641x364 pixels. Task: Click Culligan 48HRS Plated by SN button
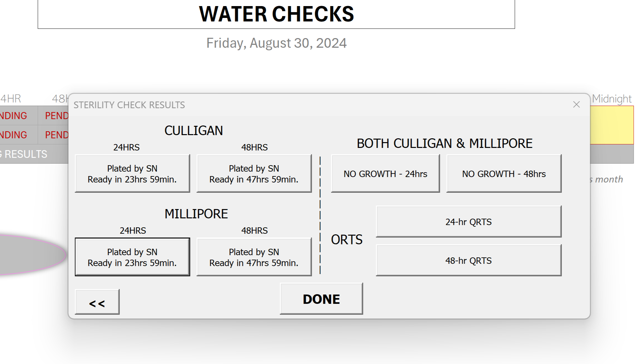click(254, 174)
